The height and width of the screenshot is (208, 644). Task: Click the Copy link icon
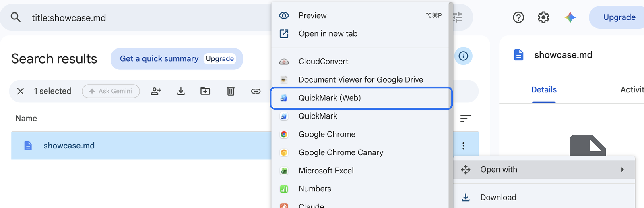pos(256,91)
